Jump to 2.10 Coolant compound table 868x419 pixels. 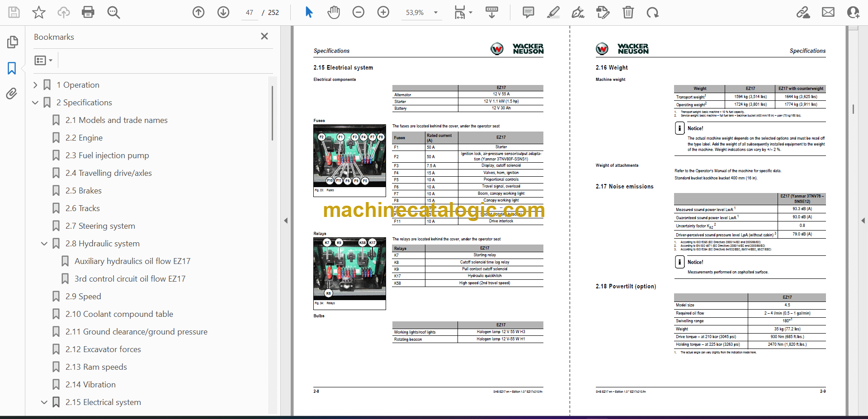(x=119, y=314)
